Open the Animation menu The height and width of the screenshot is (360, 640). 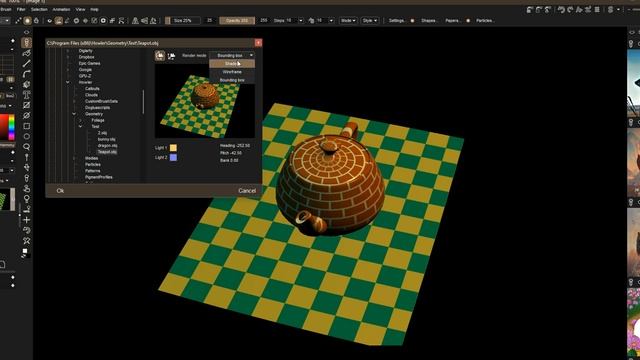pyautogui.click(x=61, y=9)
